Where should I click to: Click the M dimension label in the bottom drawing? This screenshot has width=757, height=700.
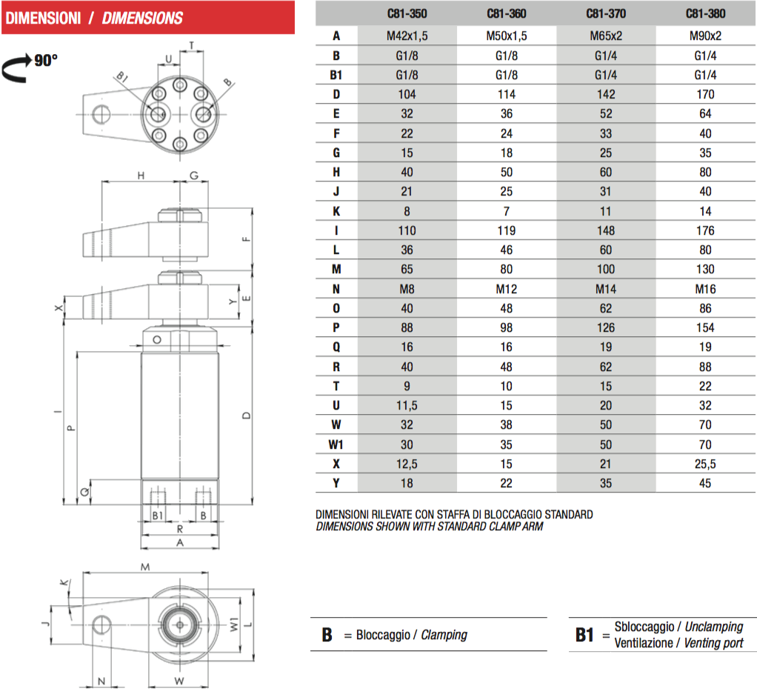click(x=145, y=567)
